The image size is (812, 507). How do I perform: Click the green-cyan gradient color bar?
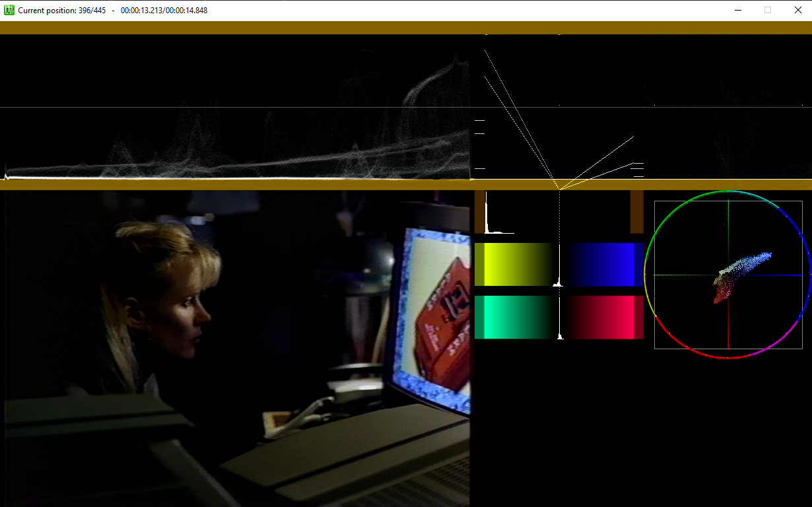click(514, 318)
